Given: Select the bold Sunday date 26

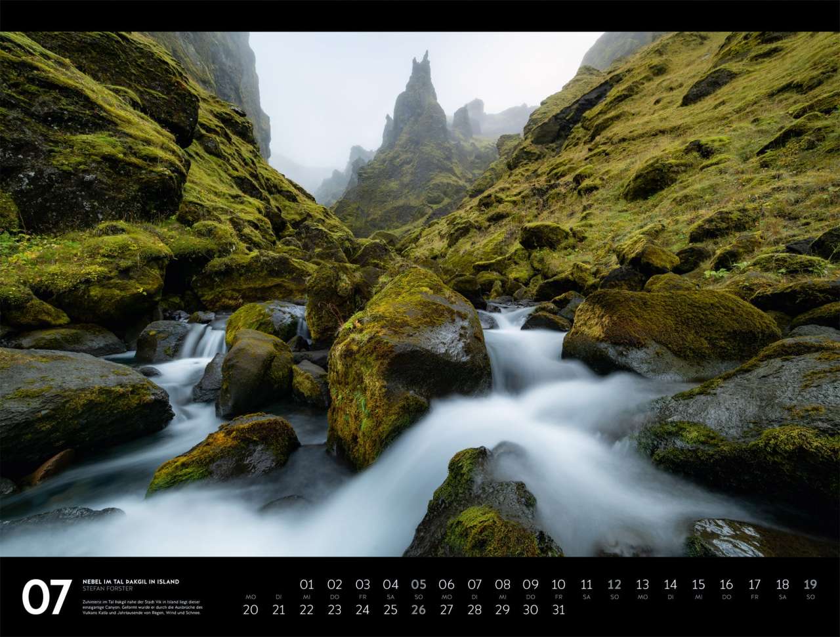Looking at the screenshot, I should (418, 609).
